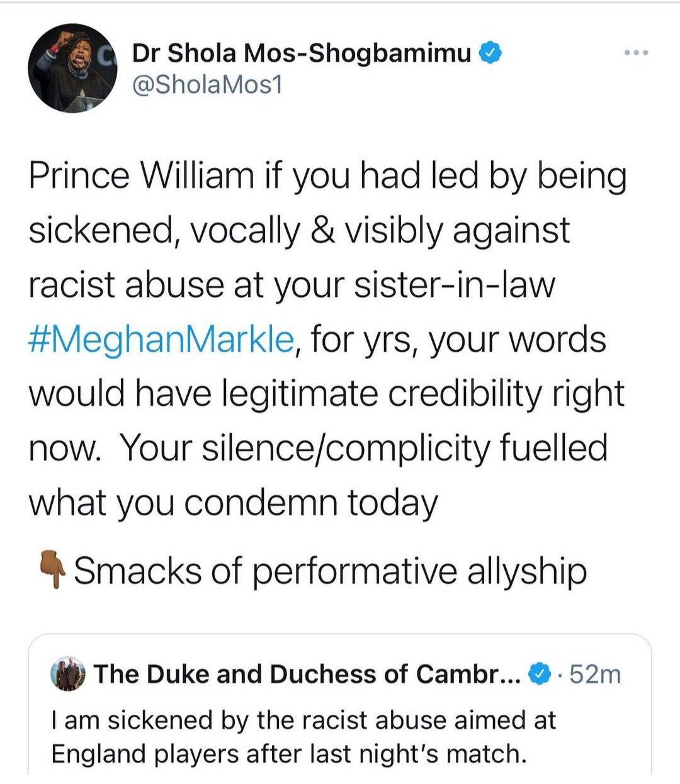Click the pointing-down hand emoji

[x=53, y=569]
